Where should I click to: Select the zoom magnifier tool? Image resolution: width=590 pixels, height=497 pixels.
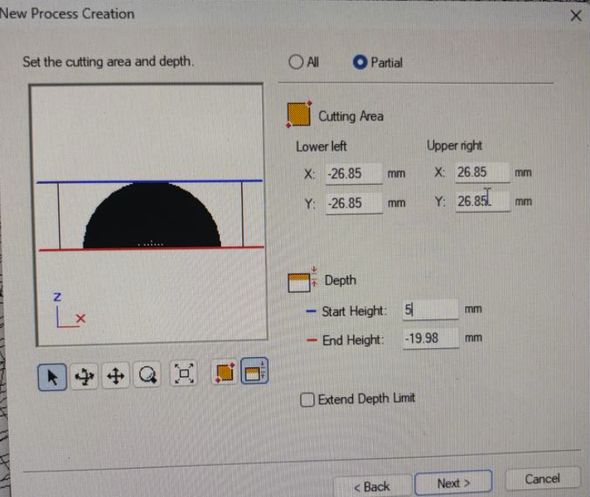pyautogui.click(x=148, y=375)
